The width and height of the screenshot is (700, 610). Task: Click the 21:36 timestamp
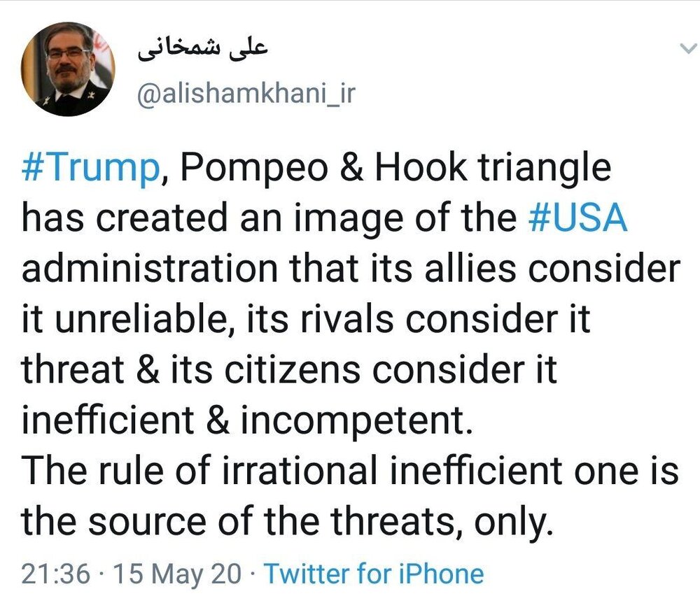pyautogui.click(x=55, y=574)
